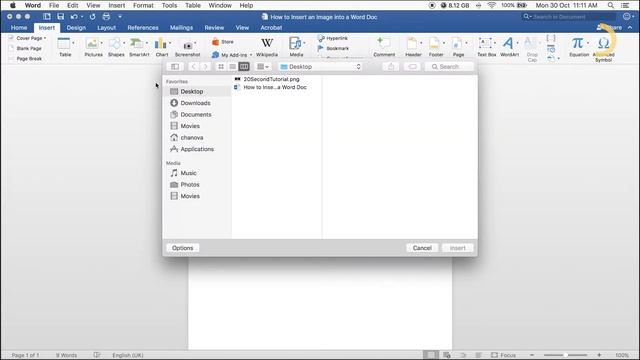This screenshot has height=360, width=640.
Task: Insert a Chart from ribbon
Action: click(162, 47)
